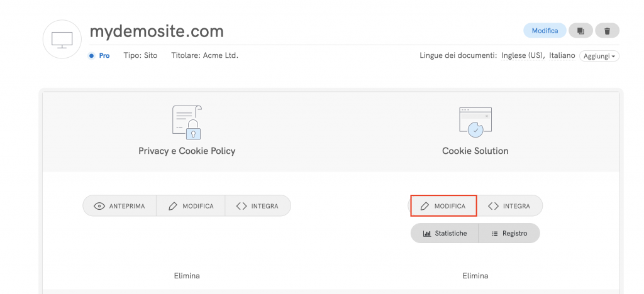The image size is (644, 294).
Task: Click Elimina below Privacy e Cookie Policy
Action: click(187, 276)
